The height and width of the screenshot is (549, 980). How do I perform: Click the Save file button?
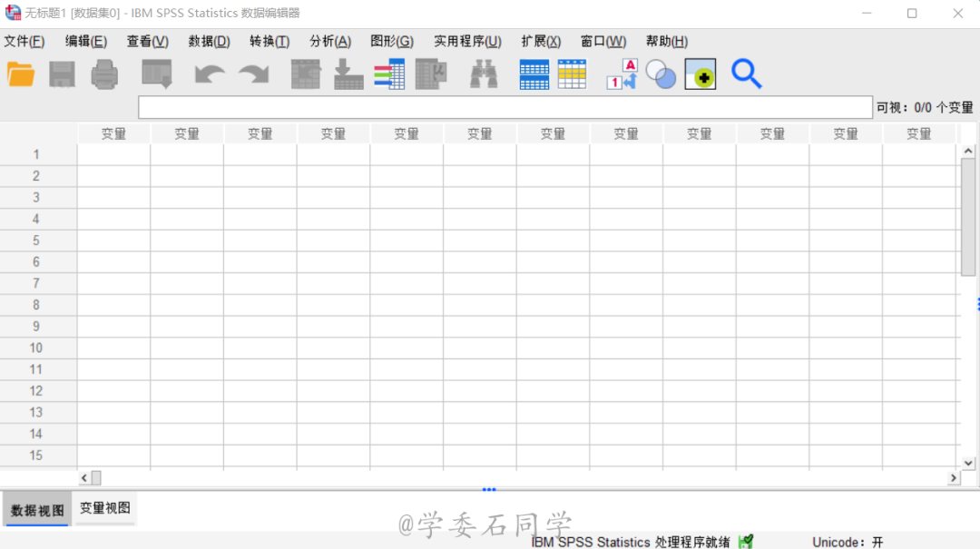coord(62,74)
